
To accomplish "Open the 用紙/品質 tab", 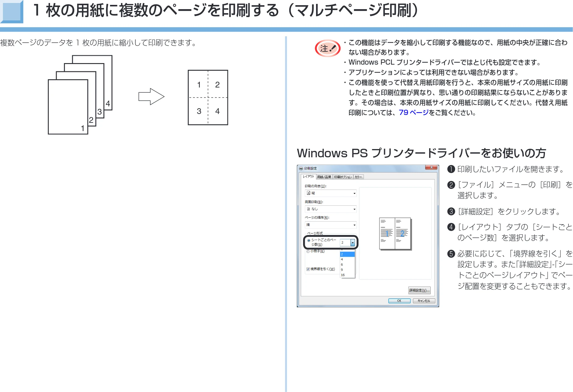I will pyautogui.click(x=324, y=177).
